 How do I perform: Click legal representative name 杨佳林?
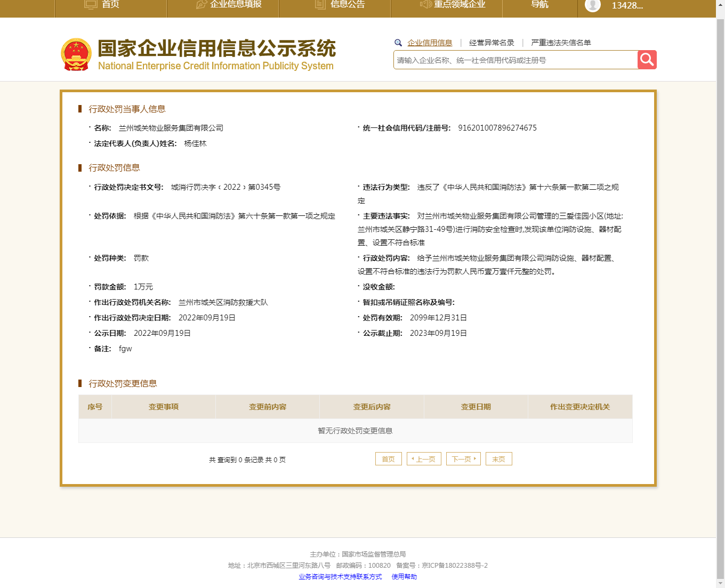click(x=195, y=143)
